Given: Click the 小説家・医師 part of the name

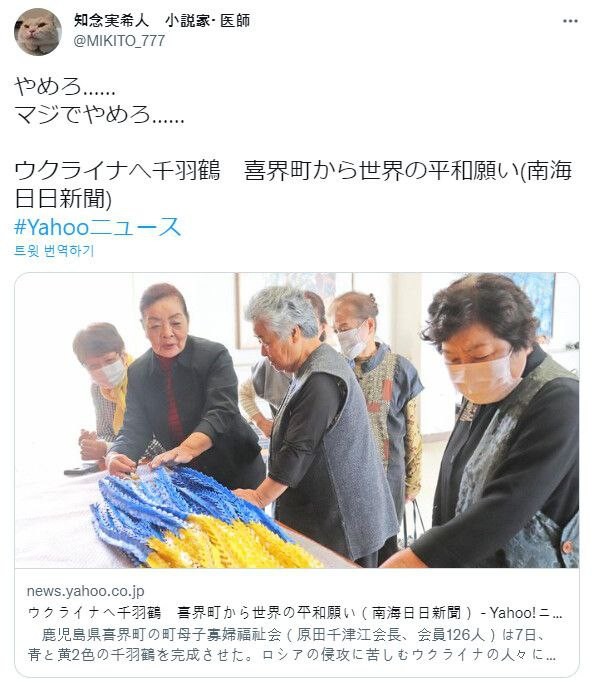Looking at the screenshot, I should pos(208,20).
